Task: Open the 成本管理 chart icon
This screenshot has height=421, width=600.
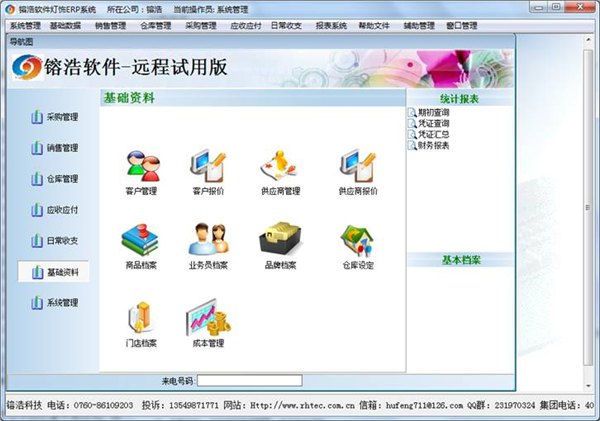Action: (209, 317)
